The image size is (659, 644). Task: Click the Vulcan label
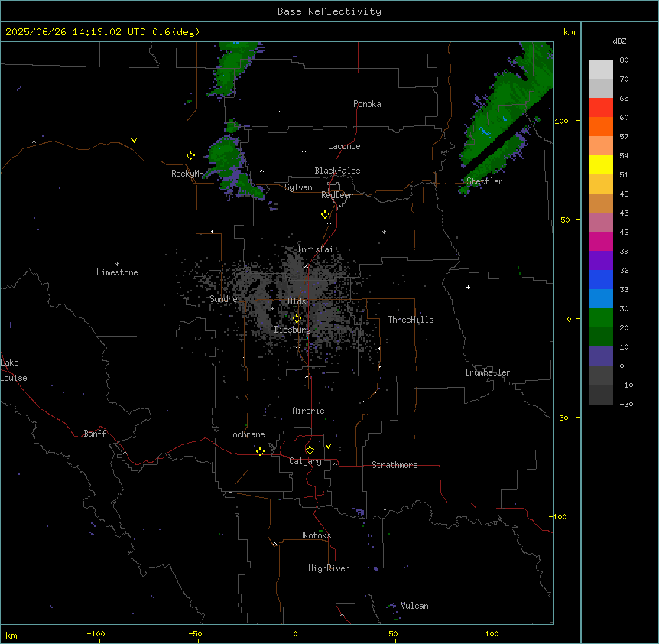[414, 606]
